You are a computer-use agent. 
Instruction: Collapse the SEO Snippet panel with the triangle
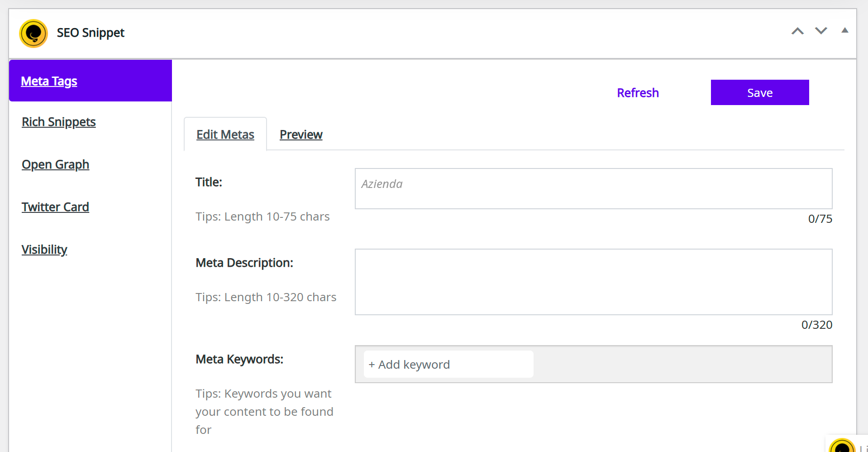coord(844,30)
